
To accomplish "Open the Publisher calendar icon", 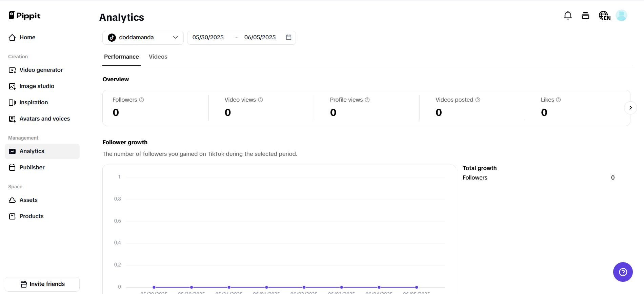I will pos(12,167).
